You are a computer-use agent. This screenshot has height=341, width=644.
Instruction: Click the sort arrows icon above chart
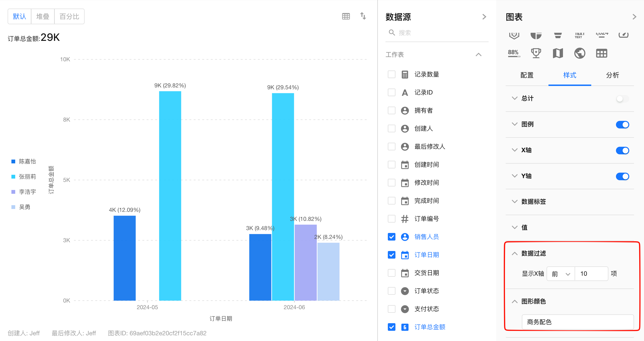363,16
